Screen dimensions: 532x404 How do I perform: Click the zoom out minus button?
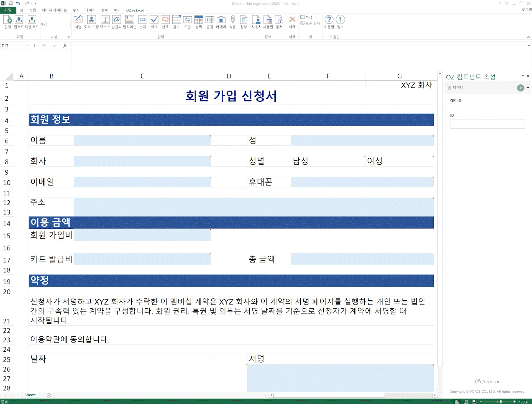(481, 402)
